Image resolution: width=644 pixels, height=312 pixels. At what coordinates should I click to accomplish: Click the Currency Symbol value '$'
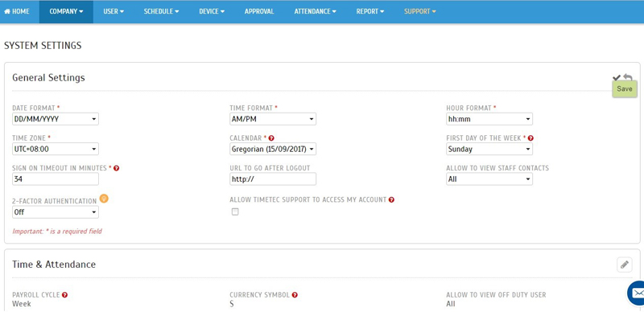click(x=232, y=304)
